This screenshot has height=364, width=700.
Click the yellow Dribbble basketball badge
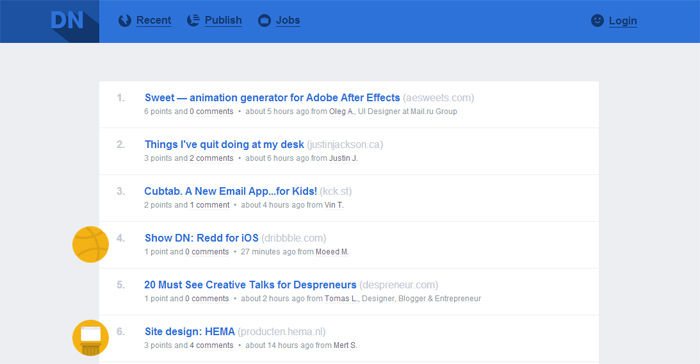(x=91, y=244)
